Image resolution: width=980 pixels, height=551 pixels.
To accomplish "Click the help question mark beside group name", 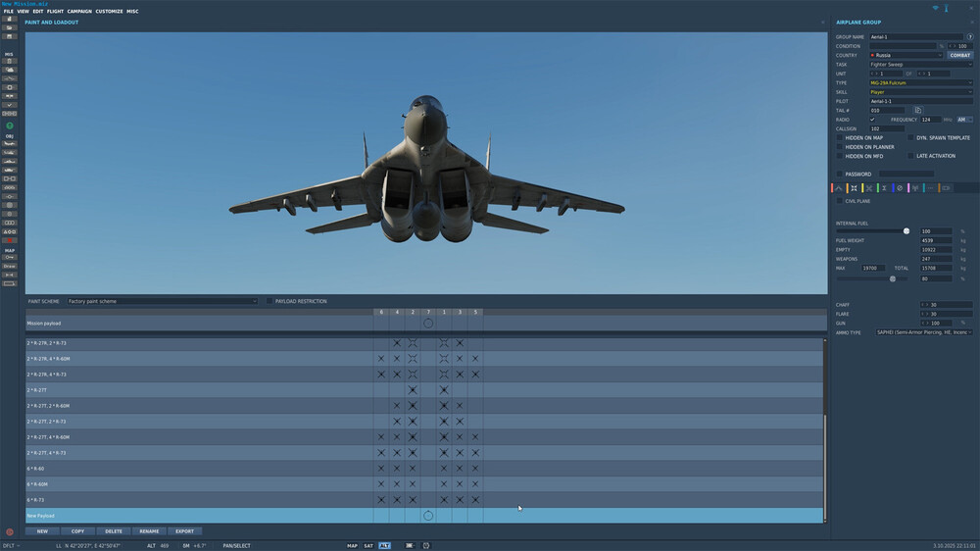I will click(x=970, y=37).
